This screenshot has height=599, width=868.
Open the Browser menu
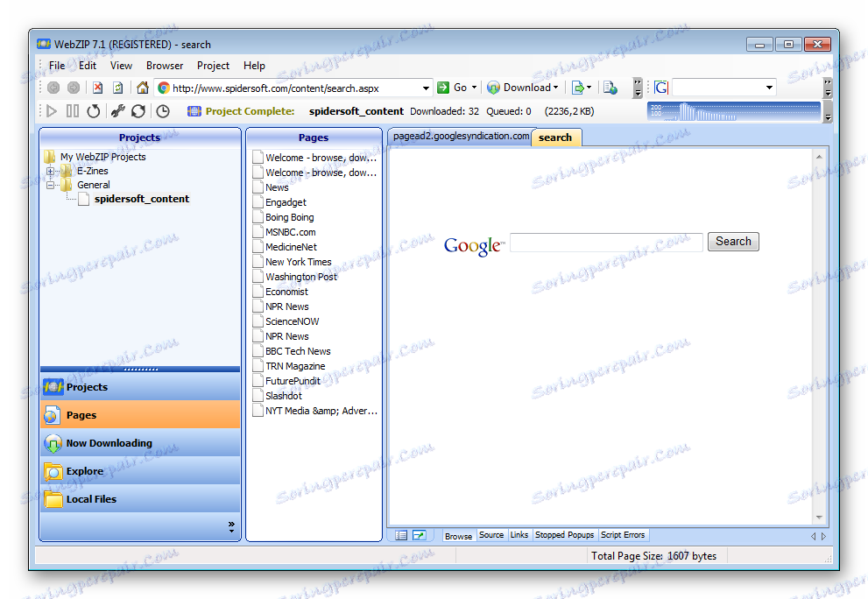tap(165, 66)
